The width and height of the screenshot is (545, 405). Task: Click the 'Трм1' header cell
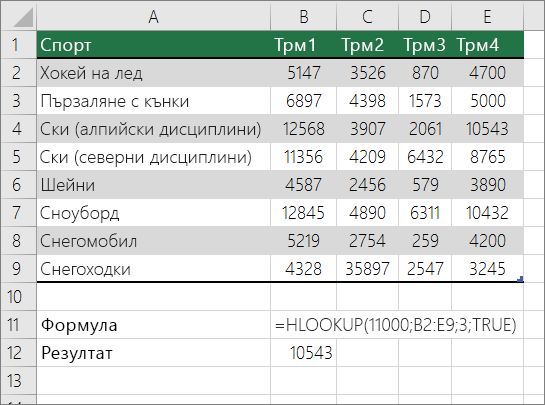[x=303, y=44]
